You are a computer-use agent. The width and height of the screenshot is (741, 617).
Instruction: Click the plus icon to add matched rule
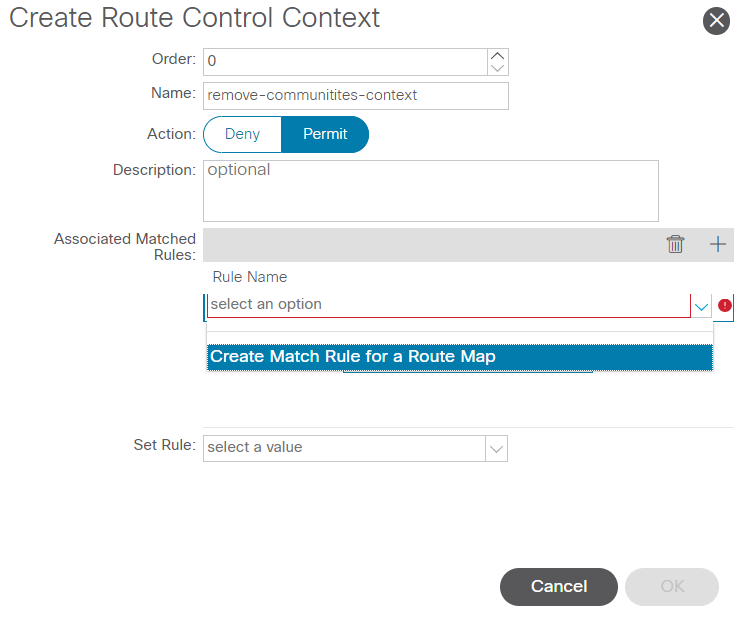[717, 244]
